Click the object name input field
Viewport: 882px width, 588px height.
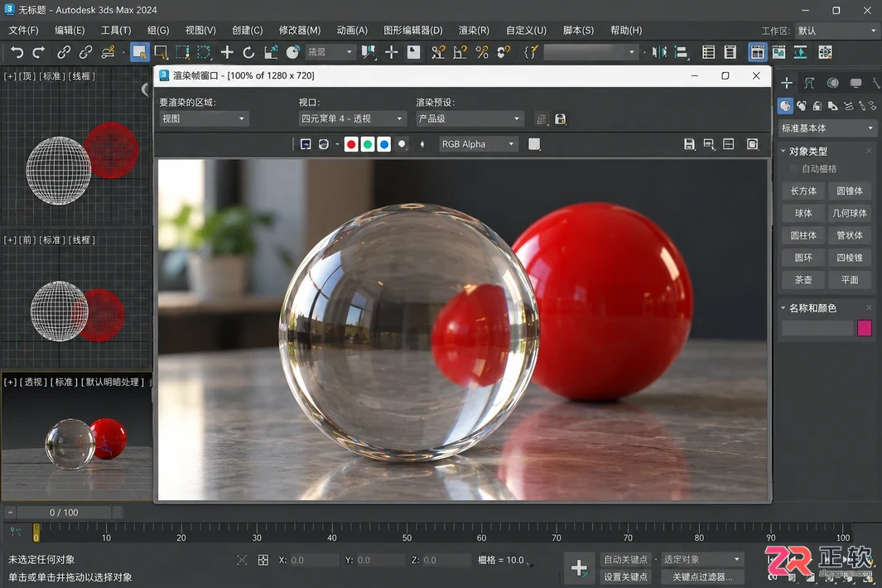click(x=818, y=328)
